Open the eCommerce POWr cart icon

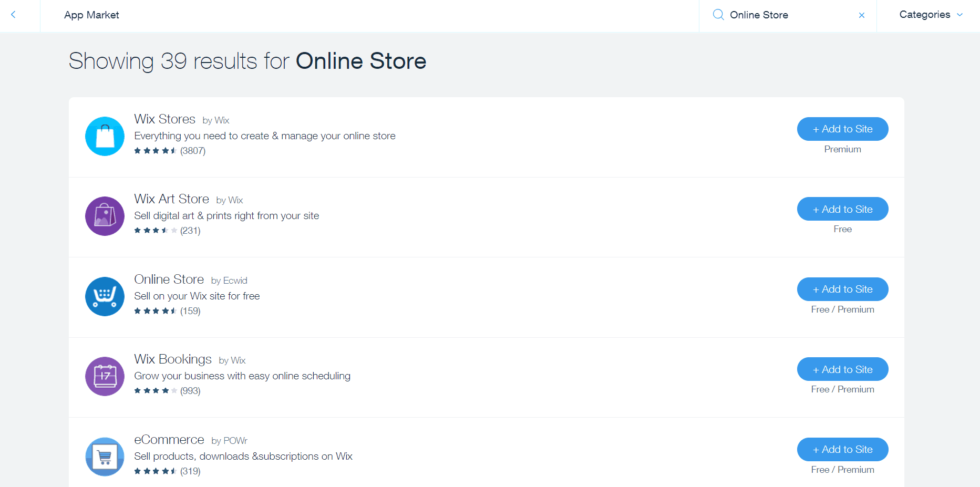(105, 457)
